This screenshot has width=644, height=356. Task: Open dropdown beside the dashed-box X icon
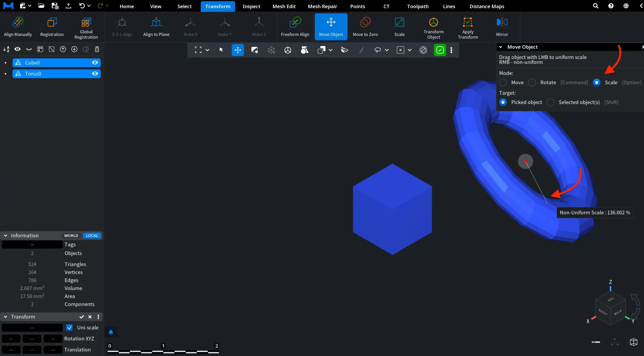(410, 50)
